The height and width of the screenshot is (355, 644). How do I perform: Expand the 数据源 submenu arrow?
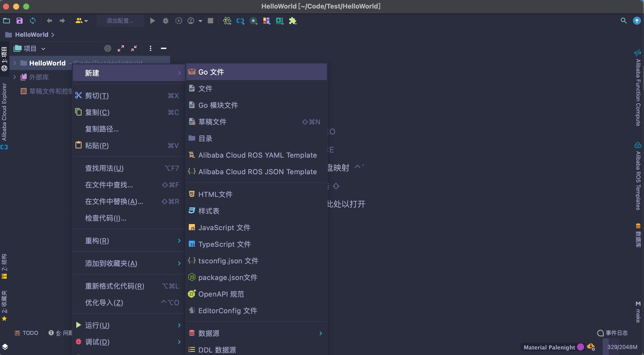coord(320,333)
